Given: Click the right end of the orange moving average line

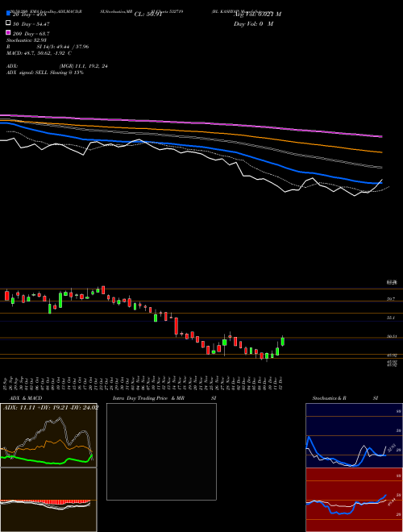Looking at the screenshot, I should click(x=381, y=152).
